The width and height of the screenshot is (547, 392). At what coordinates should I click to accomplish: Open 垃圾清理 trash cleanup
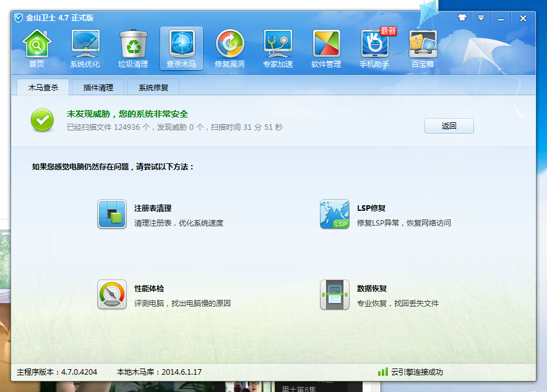point(133,48)
